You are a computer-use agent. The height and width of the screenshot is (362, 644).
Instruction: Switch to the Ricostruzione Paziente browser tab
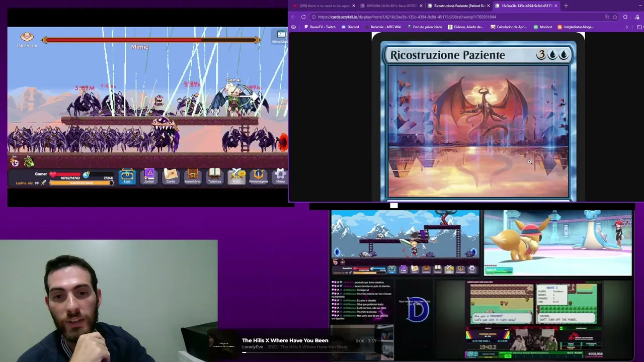pos(459,6)
